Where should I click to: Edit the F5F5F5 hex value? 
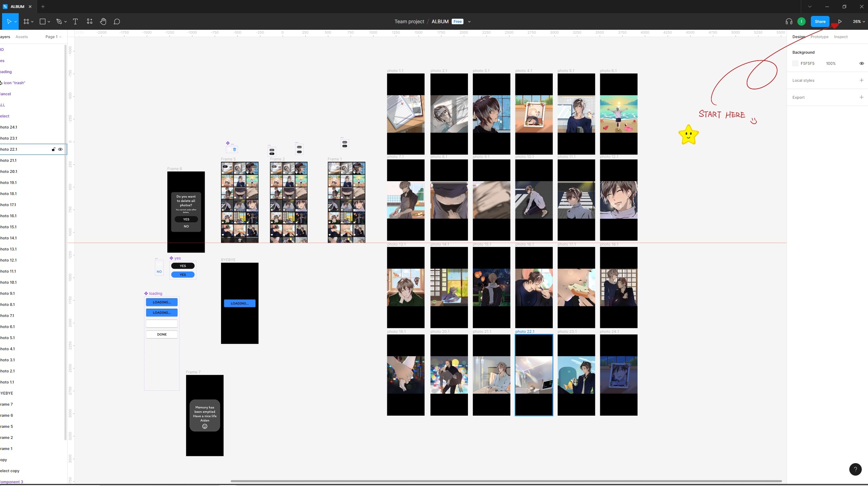[x=807, y=63]
